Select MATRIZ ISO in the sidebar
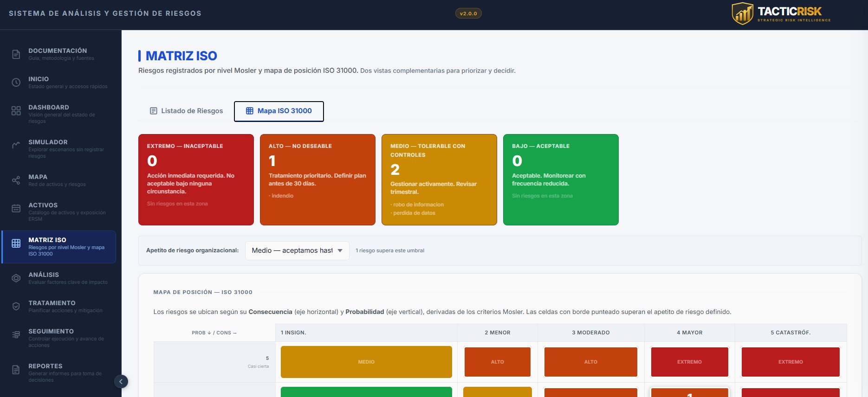 pos(58,247)
